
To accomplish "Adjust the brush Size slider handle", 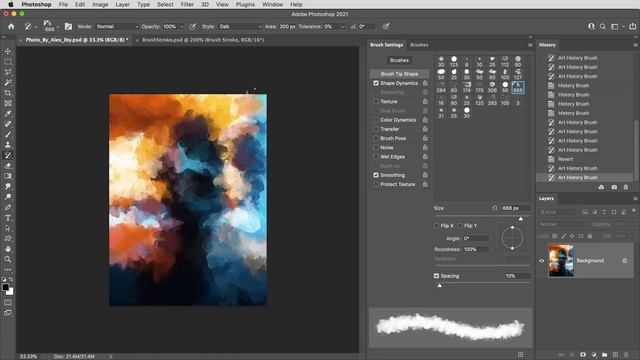I will pos(521,219).
